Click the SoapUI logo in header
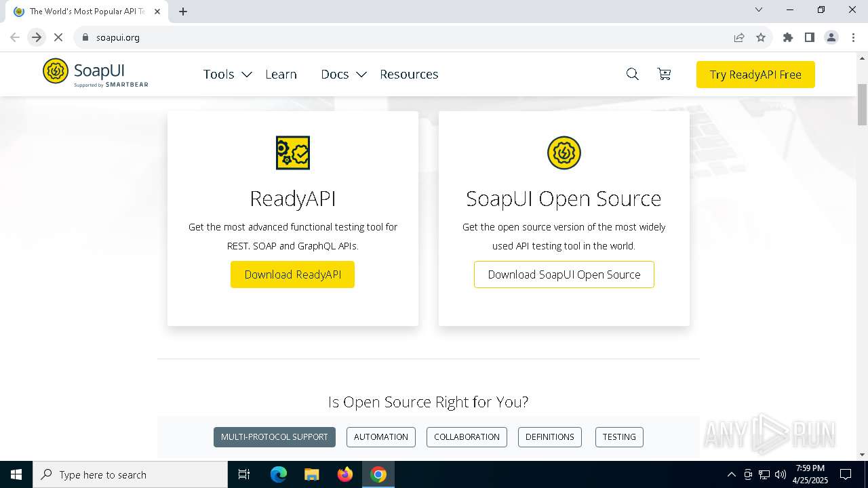Screen dimensions: 868x488 tap(96, 73)
